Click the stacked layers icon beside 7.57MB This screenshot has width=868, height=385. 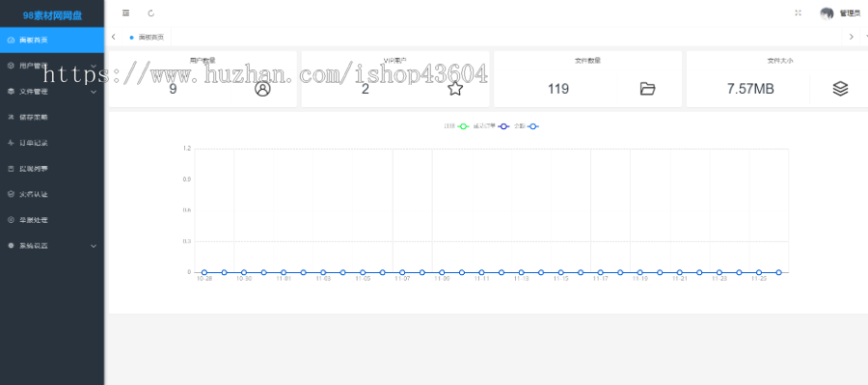[840, 89]
